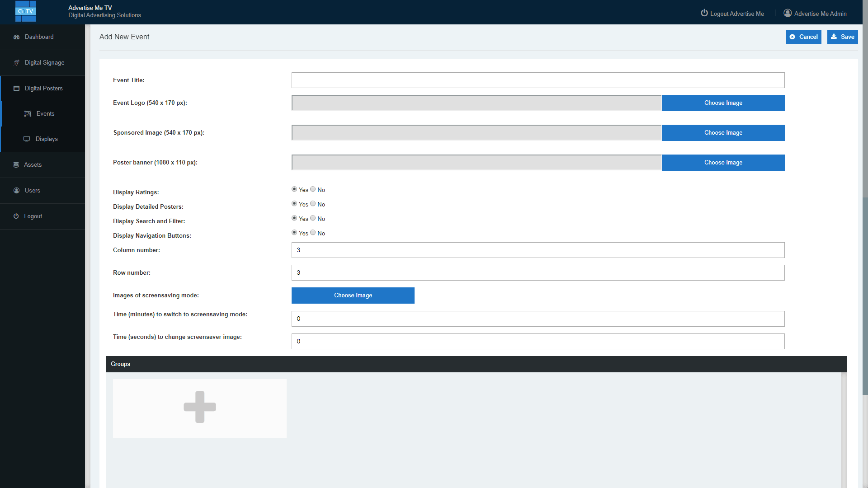The image size is (868, 488).
Task: Click the Column number input field
Action: click(538, 250)
